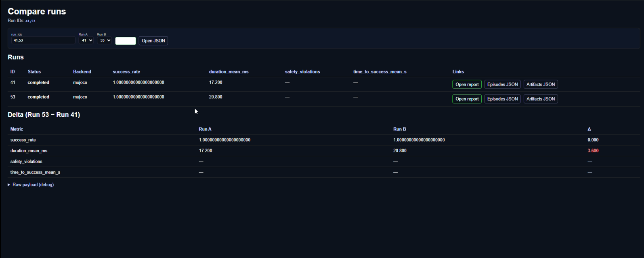Open Episodes JSON for run 53
Screen dimensions: 644x258
click(x=502, y=99)
